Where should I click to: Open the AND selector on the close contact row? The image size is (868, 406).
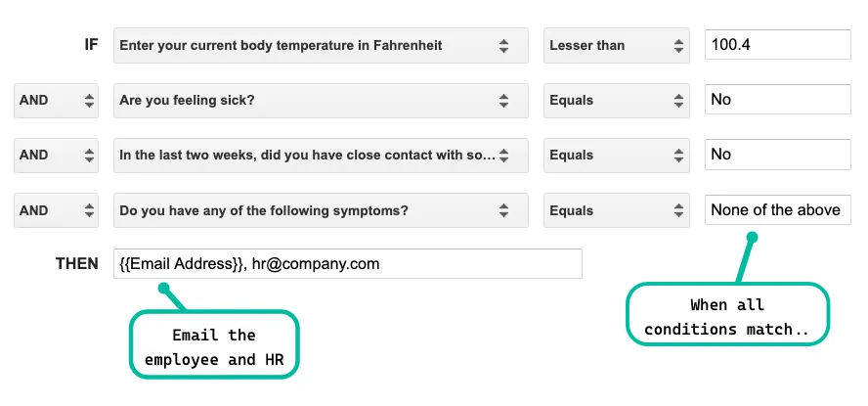56,155
